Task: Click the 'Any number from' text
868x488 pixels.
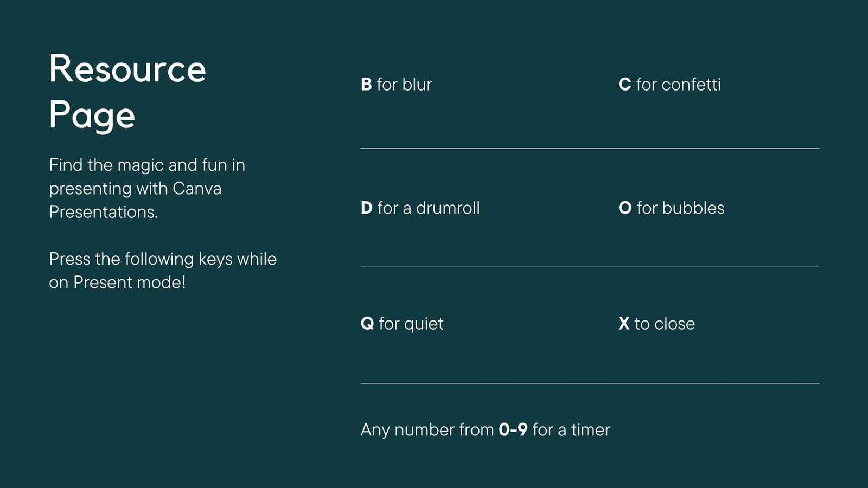Action: click(x=427, y=430)
